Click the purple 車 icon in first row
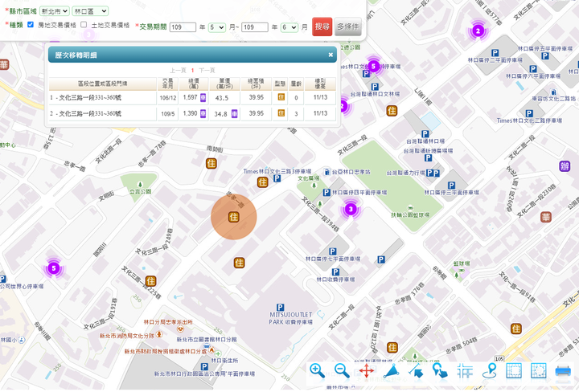 pos(203,97)
